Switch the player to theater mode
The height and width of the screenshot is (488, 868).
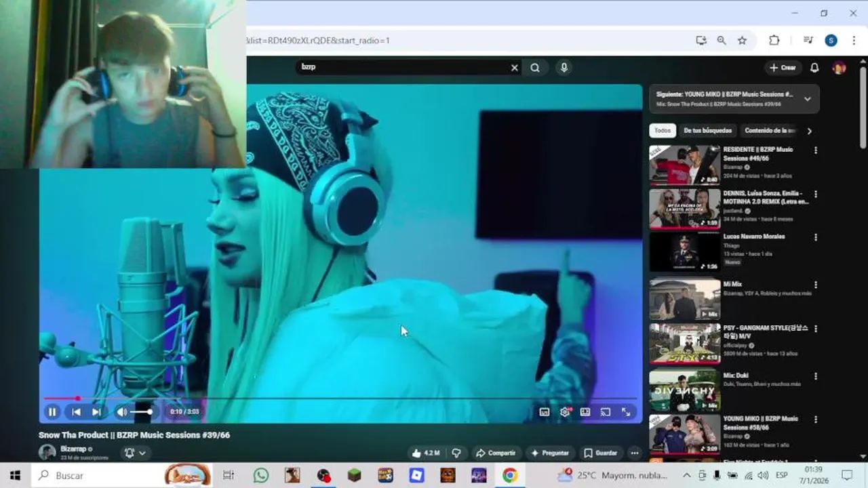click(585, 411)
